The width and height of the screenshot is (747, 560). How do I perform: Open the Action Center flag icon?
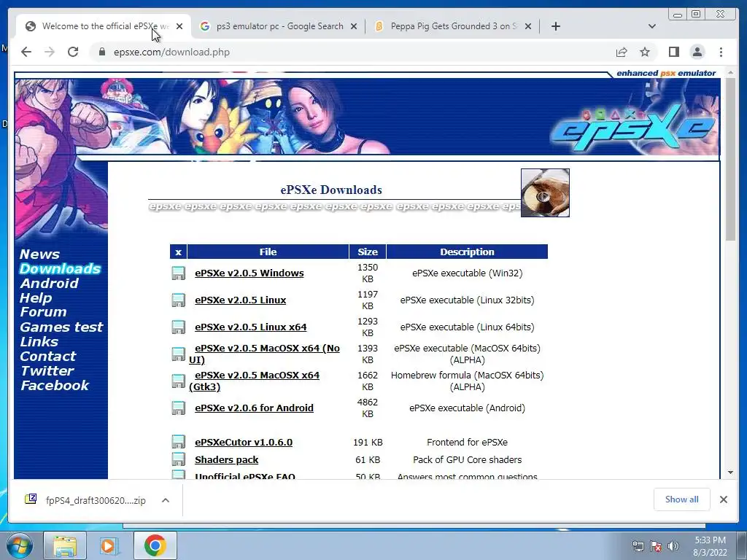pyautogui.click(x=656, y=546)
